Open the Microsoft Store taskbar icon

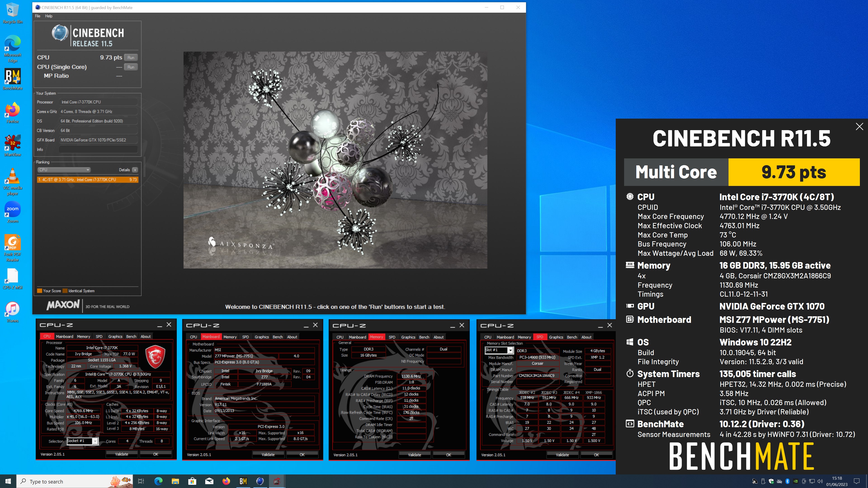[x=192, y=481]
